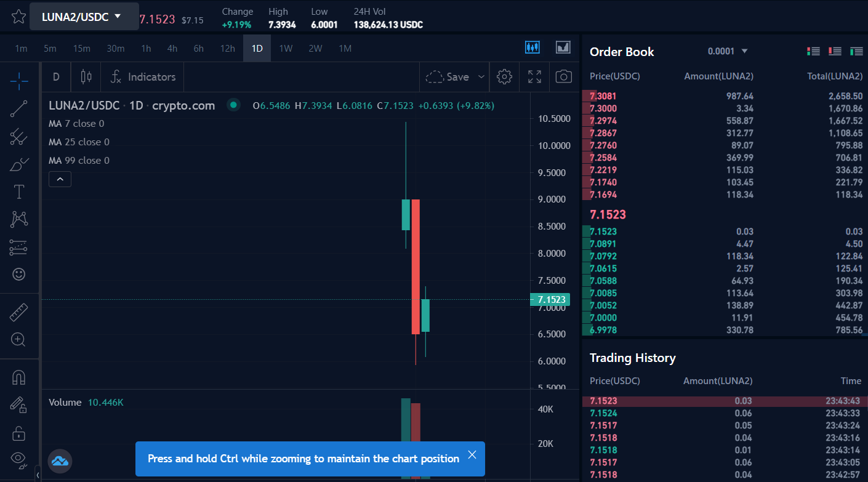This screenshot has width=868, height=482.
Task: Open chart settings gear icon
Action: [504, 77]
